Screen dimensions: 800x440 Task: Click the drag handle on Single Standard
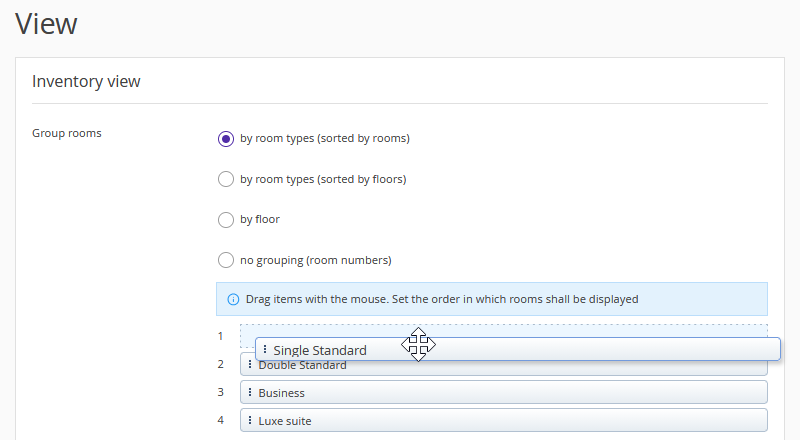tap(265, 350)
